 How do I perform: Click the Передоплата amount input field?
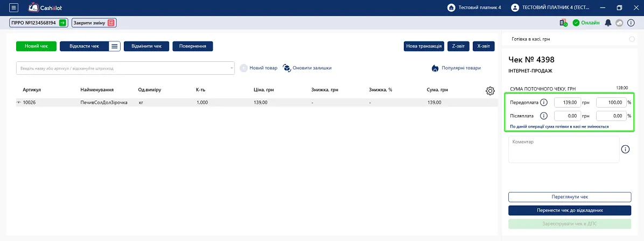[x=567, y=102]
